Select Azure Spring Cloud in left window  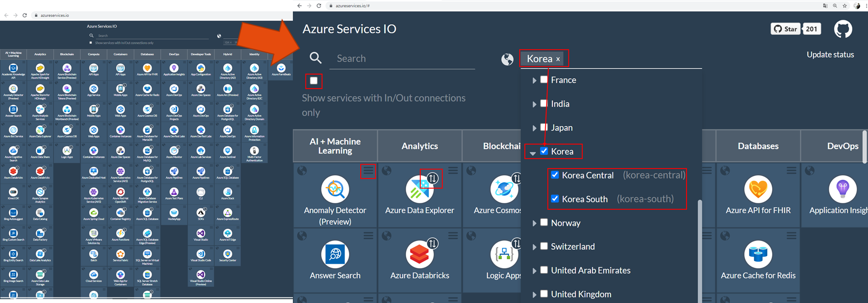pyautogui.click(x=93, y=215)
